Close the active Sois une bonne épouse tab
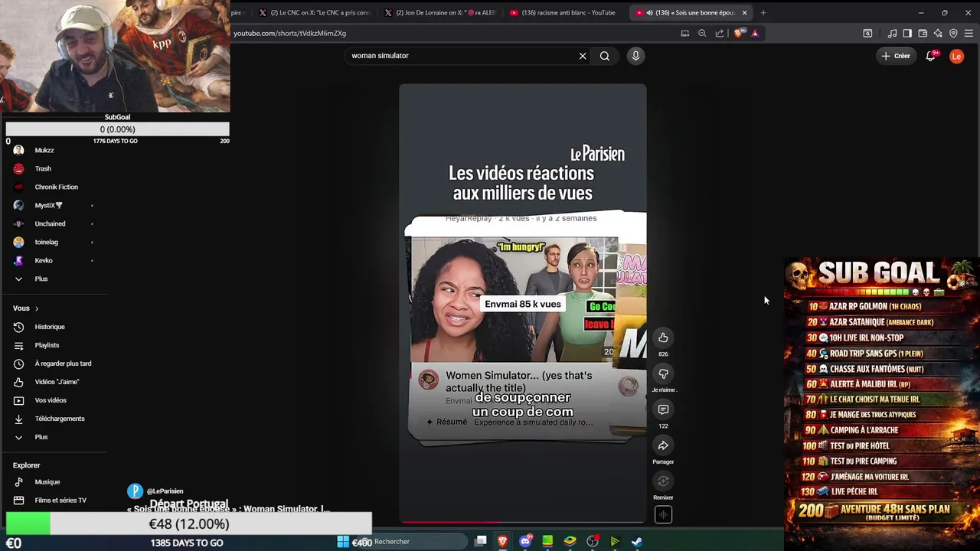The image size is (980, 551). tap(744, 12)
